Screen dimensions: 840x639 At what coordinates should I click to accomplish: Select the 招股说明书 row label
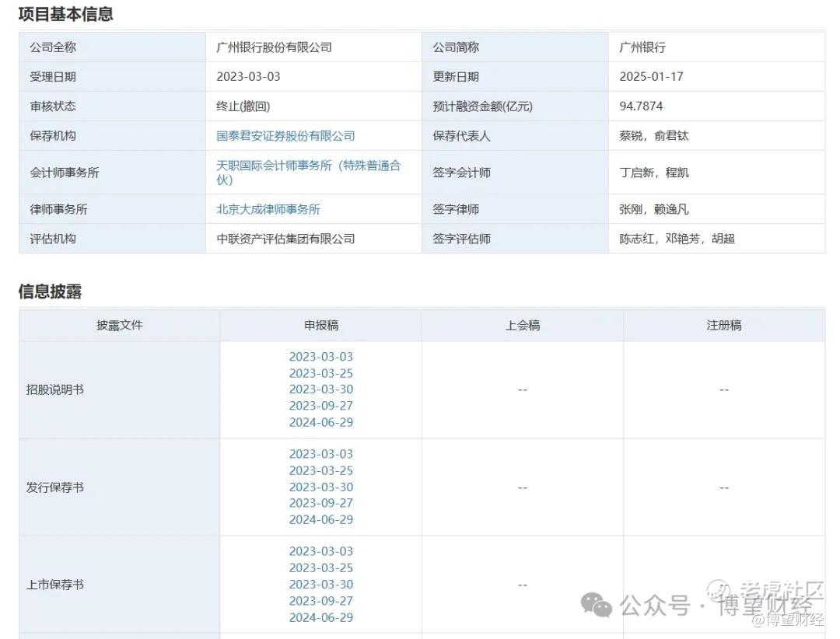pos(55,390)
